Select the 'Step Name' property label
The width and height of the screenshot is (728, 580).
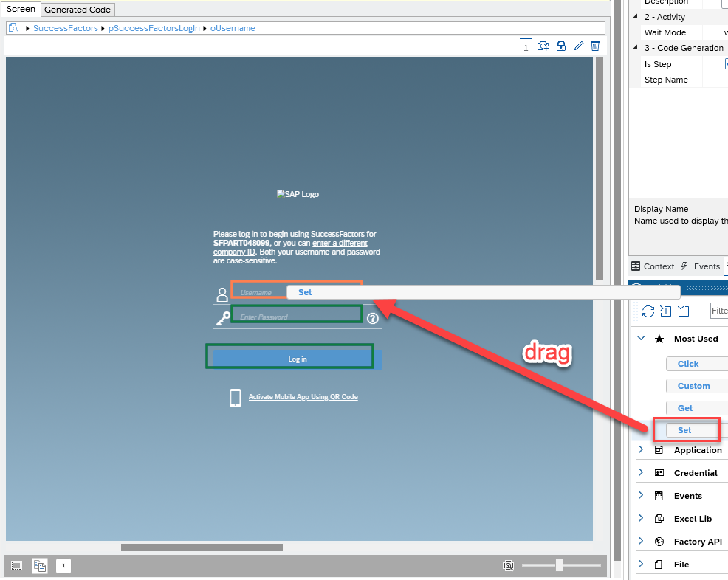coord(666,80)
